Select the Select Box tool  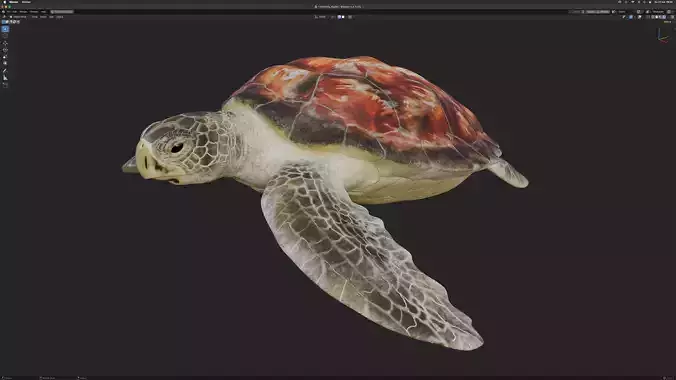click(5, 29)
